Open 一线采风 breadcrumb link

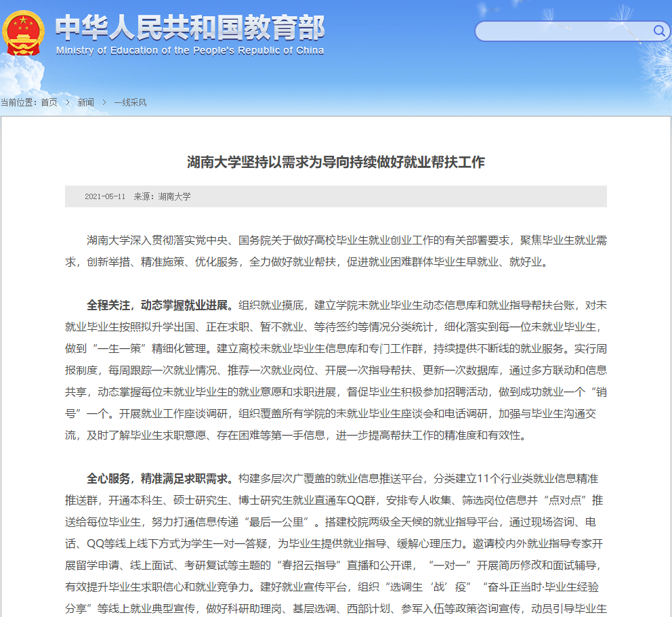pos(130,102)
